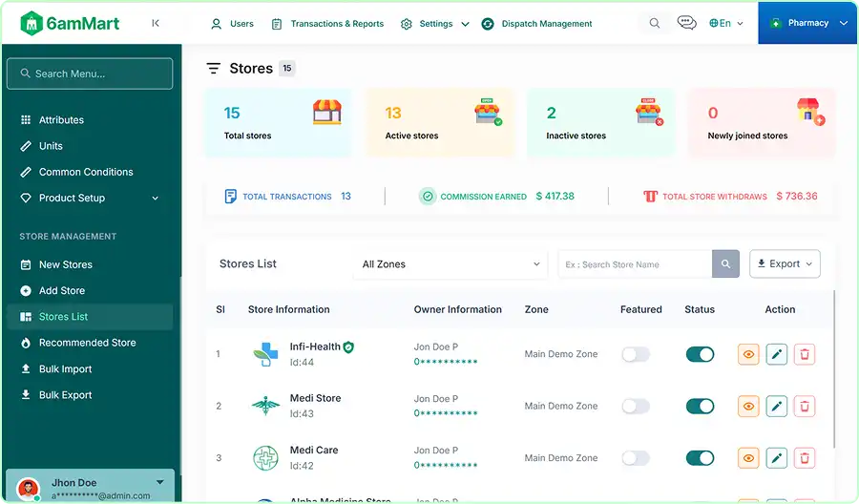Click the Total Store Withdraws icon
This screenshot has width=859, height=504.
pos(650,196)
